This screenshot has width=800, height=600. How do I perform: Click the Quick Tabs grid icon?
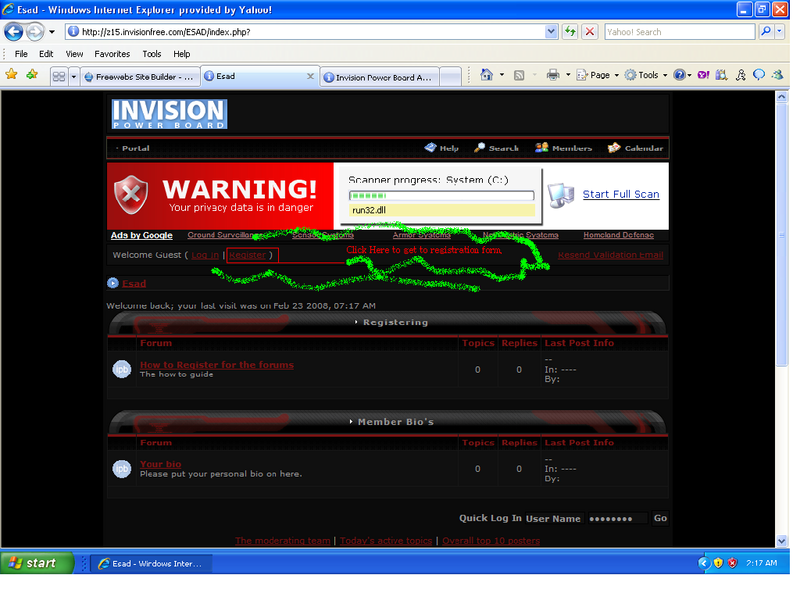(59, 77)
